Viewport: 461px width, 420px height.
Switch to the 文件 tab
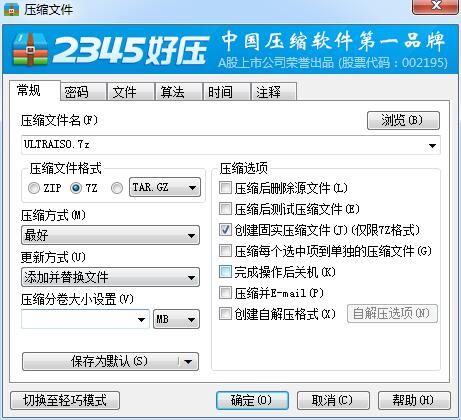pyautogui.click(x=131, y=92)
